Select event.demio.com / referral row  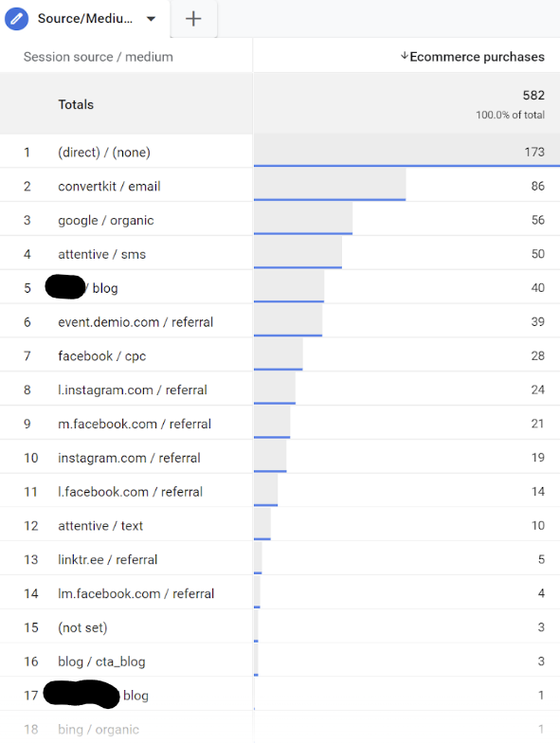coord(280,322)
